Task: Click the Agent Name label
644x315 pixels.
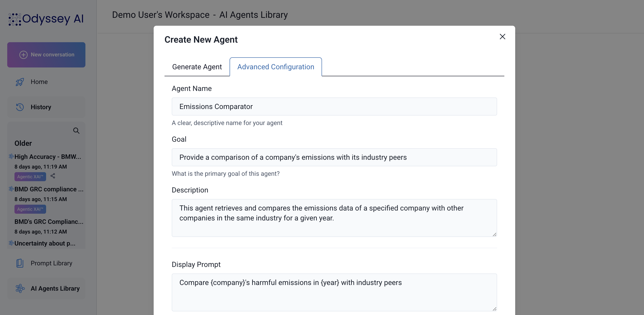Action: (191, 89)
